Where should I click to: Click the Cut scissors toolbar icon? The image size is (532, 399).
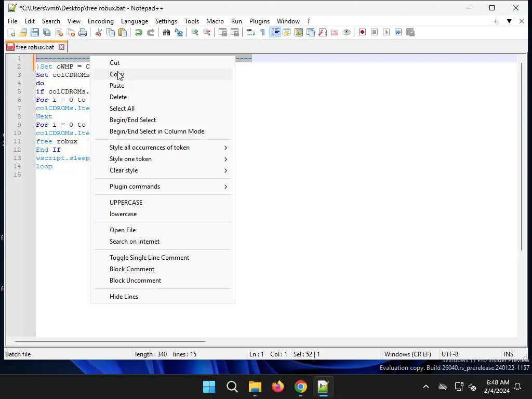[x=99, y=32]
